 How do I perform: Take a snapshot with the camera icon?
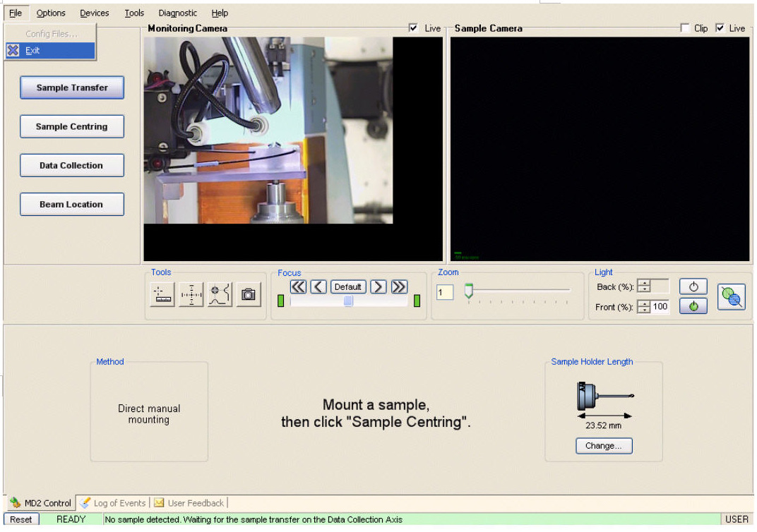(248, 295)
